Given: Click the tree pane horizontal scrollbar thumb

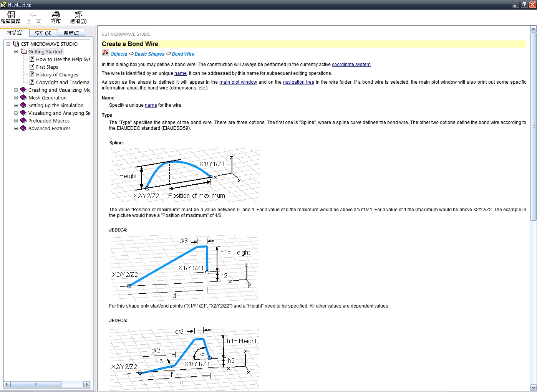Looking at the screenshot, I should (36, 384).
